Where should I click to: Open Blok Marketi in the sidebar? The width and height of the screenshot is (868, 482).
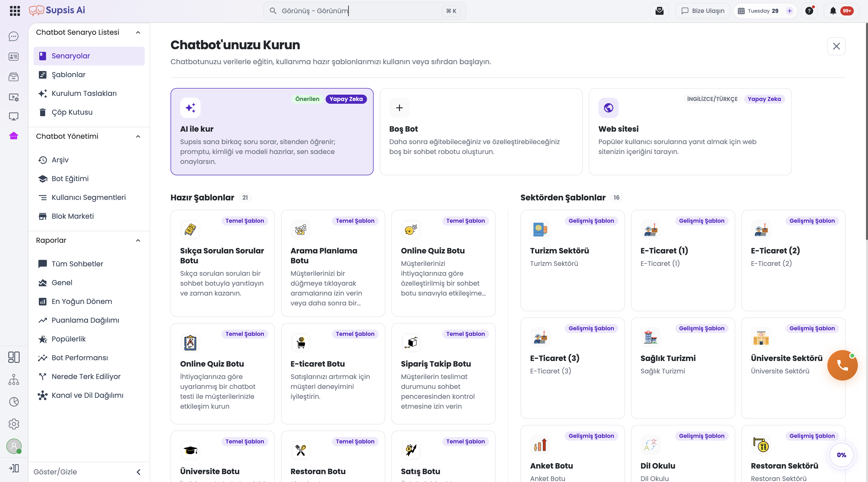click(89, 216)
